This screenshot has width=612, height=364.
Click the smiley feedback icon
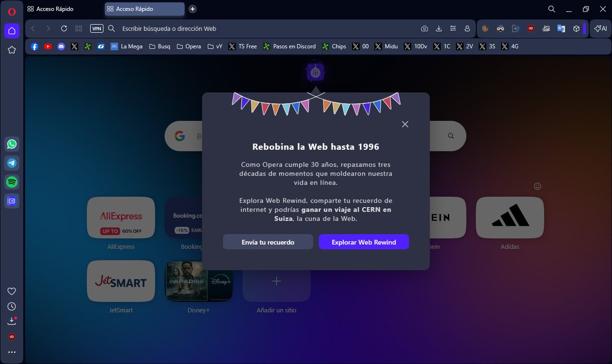click(x=538, y=186)
